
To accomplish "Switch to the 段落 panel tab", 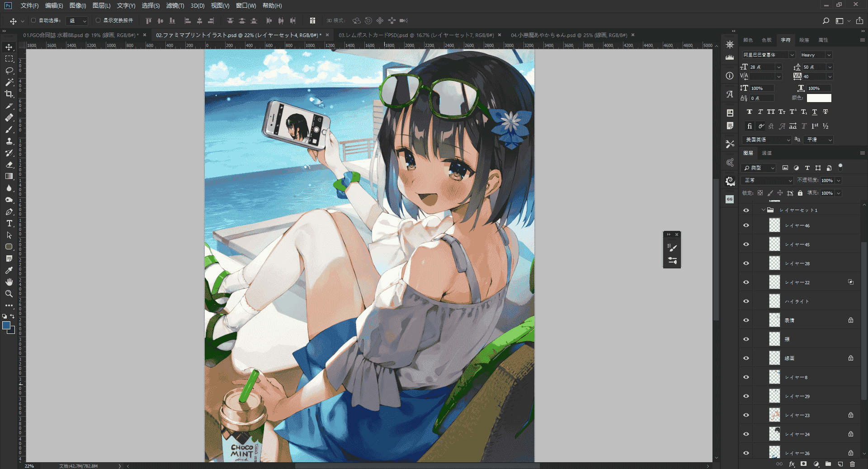I will point(804,40).
